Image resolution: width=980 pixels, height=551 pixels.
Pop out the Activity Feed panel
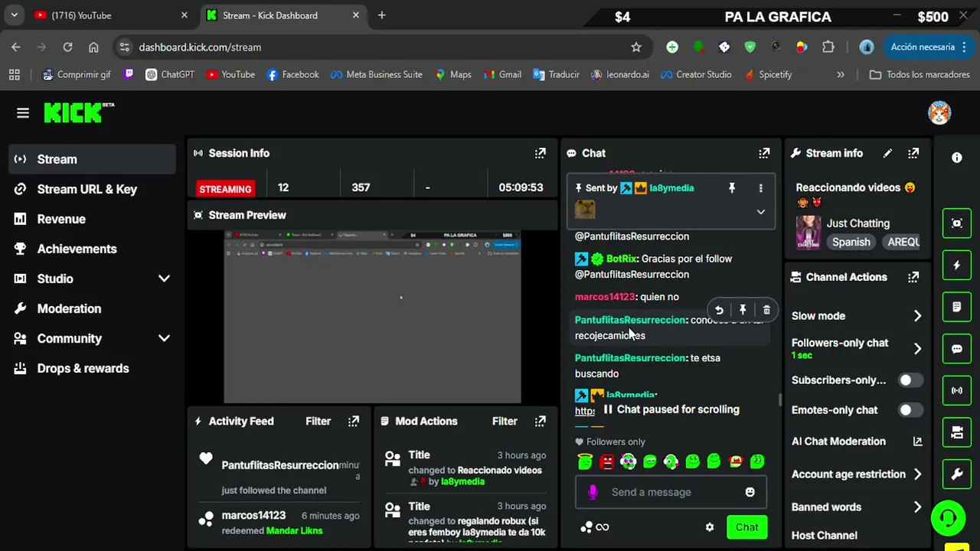tap(354, 421)
